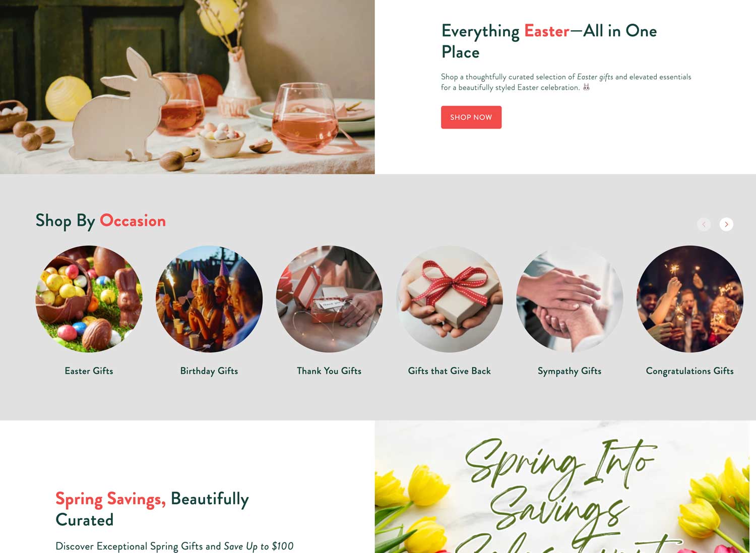The height and width of the screenshot is (553, 756).
Task: Select the Thank You Gifts circular photo
Action: [x=329, y=299]
